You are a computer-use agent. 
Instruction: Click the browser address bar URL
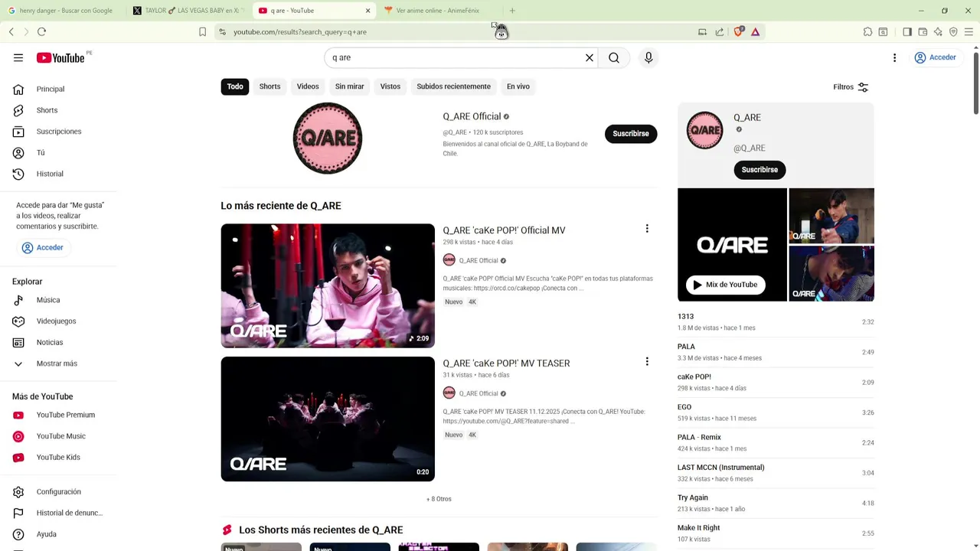pos(299,32)
